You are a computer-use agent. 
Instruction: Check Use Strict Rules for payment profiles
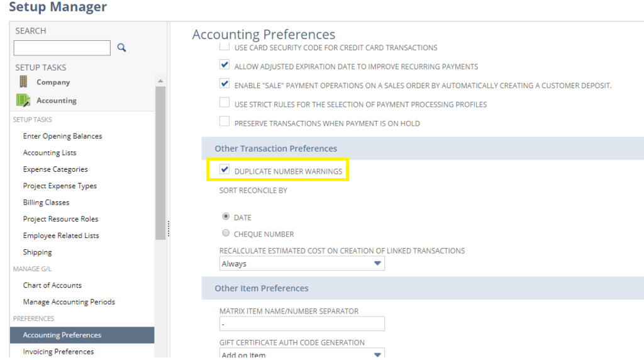pos(225,103)
